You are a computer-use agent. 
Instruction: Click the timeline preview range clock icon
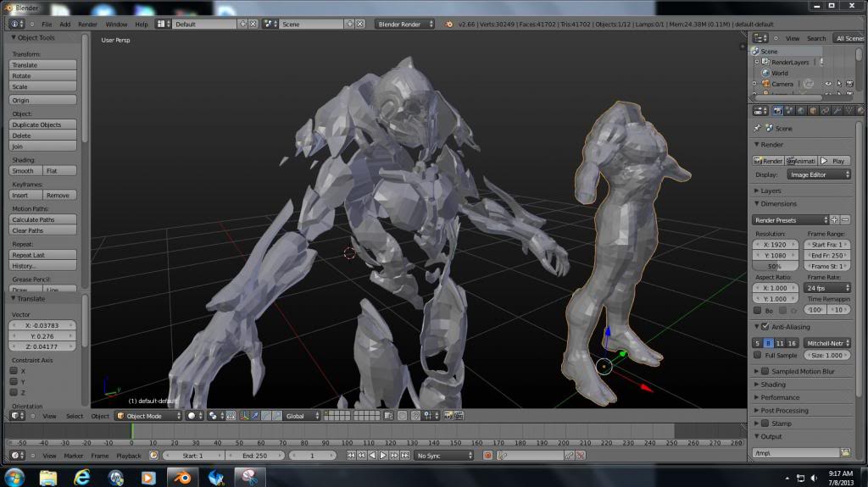pos(154,456)
